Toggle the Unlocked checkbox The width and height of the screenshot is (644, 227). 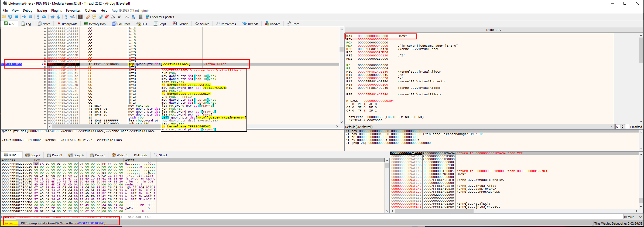coord(627,127)
